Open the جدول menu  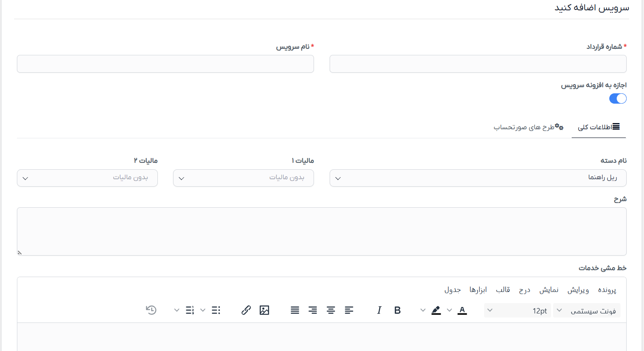(453, 290)
